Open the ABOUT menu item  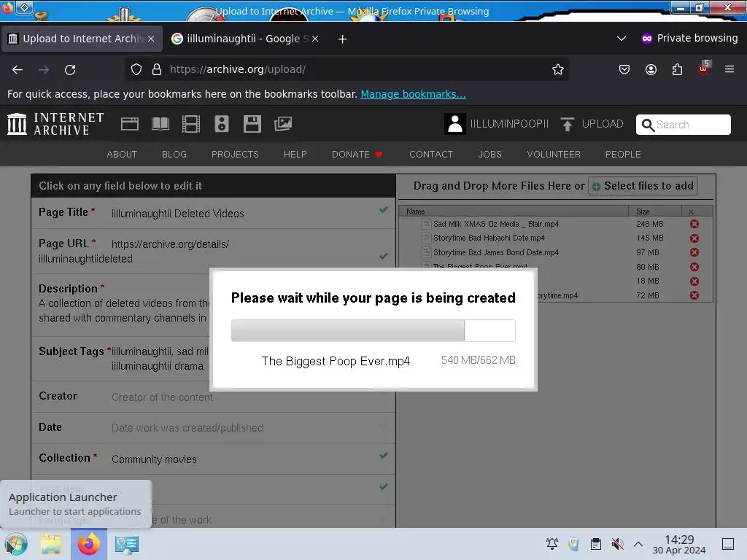[x=122, y=155]
